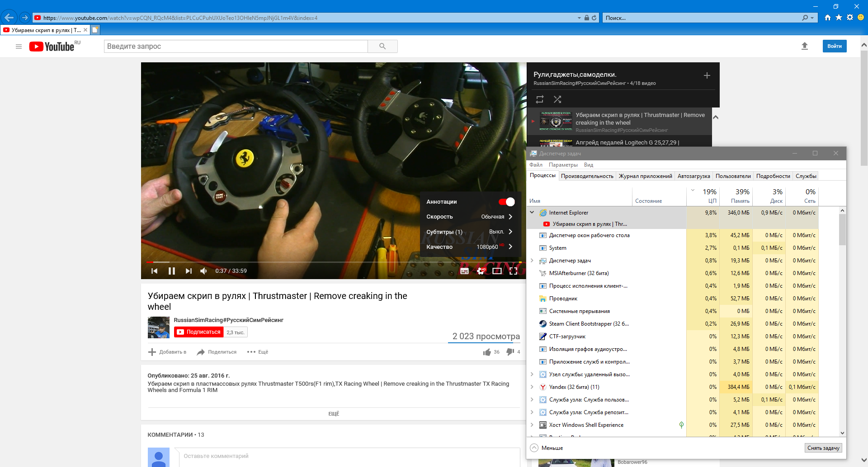Open the RussianSimRacing channel name link
The width and height of the screenshot is (868, 467).
pyautogui.click(x=228, y=320)
